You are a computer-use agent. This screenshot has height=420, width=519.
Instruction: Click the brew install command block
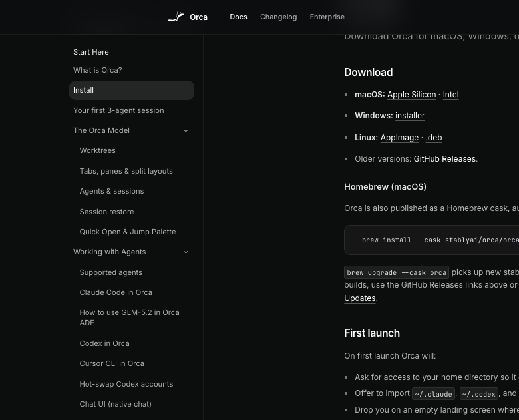click(x=432, y=240)
